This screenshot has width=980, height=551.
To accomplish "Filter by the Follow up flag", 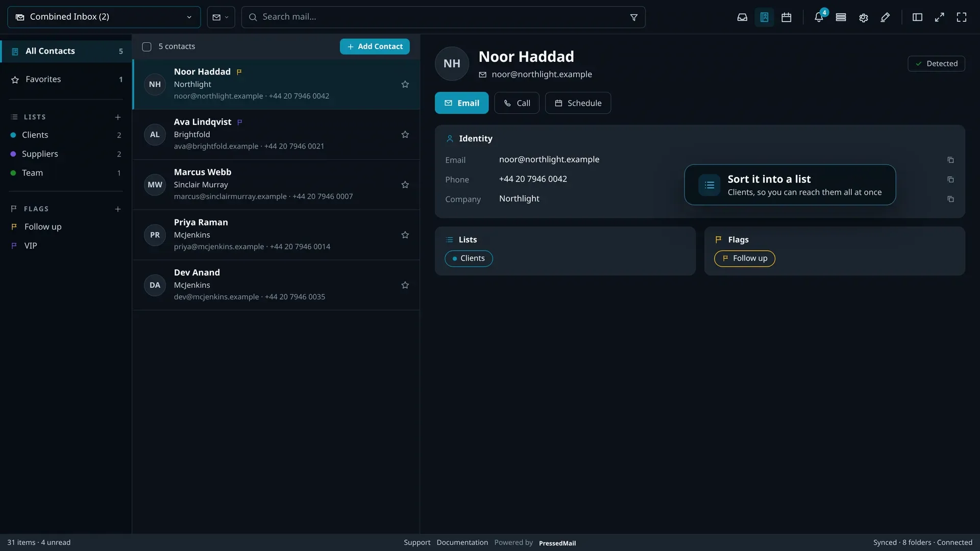I will (66, 227).
